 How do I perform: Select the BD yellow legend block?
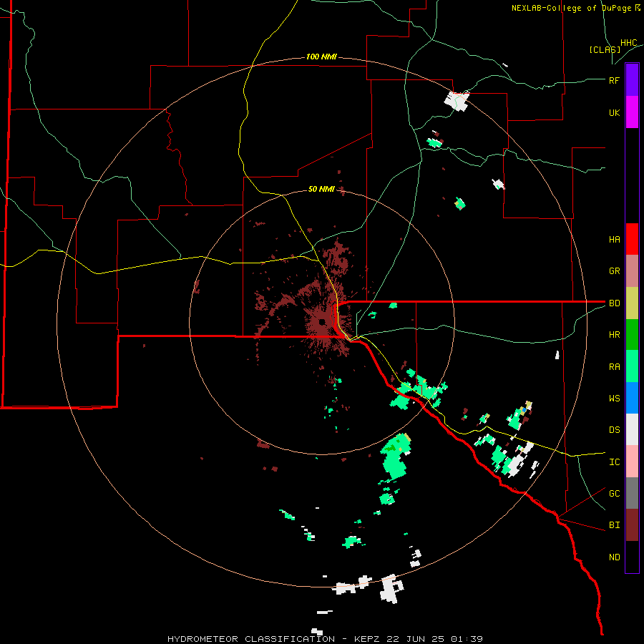[632, 303]
